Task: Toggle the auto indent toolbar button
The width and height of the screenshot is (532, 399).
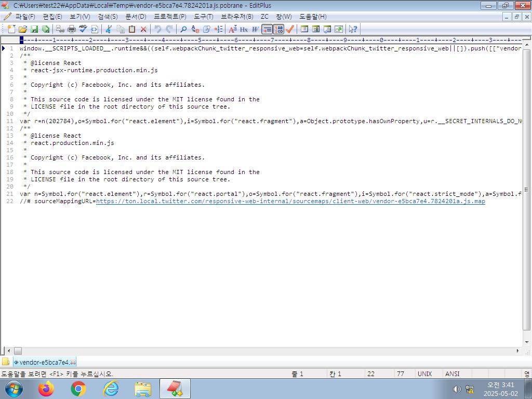Action: [267, 29]
